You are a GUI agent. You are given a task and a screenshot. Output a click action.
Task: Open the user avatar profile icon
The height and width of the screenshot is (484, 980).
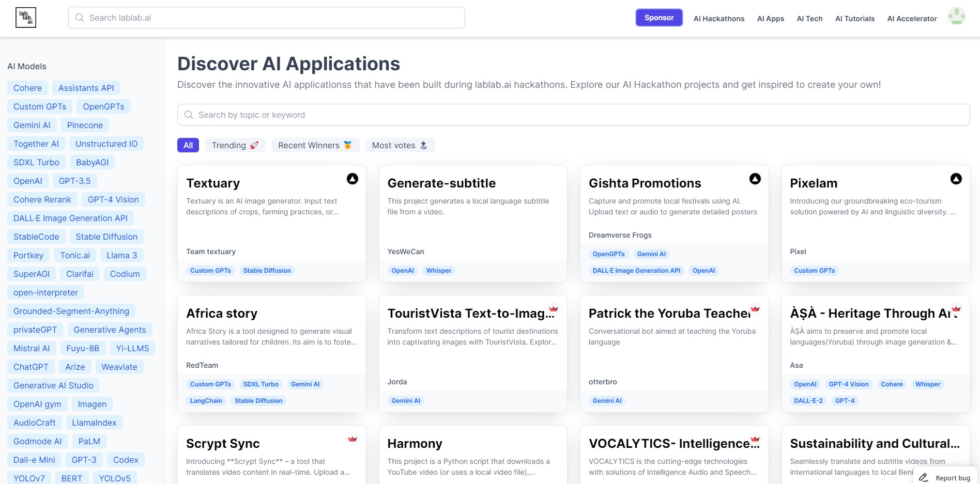pyautogui.click(x=956, y=17)
